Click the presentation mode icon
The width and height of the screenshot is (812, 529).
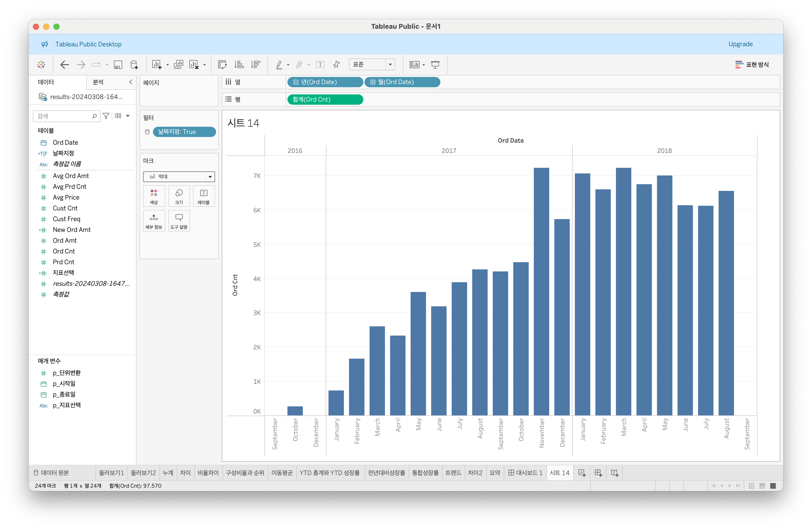[x=435, y=64]
